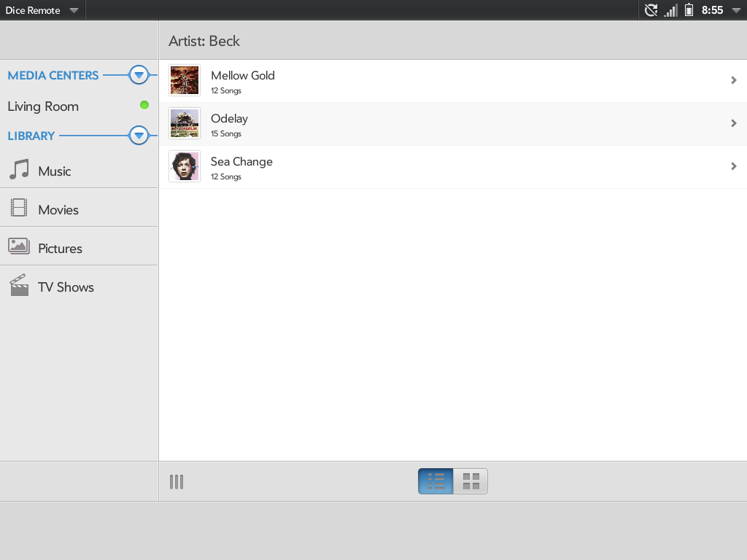
Task: Tap the signal strength icon
Action: point(670,10)
